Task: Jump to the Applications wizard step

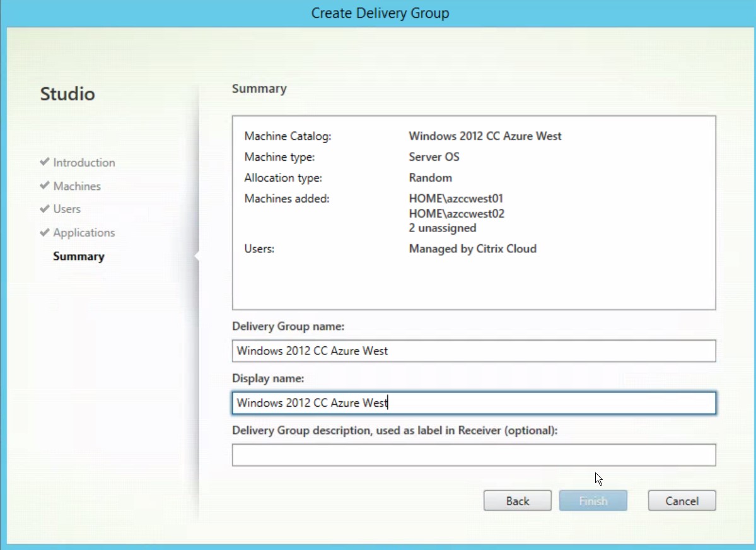Action: coord(84,233)
